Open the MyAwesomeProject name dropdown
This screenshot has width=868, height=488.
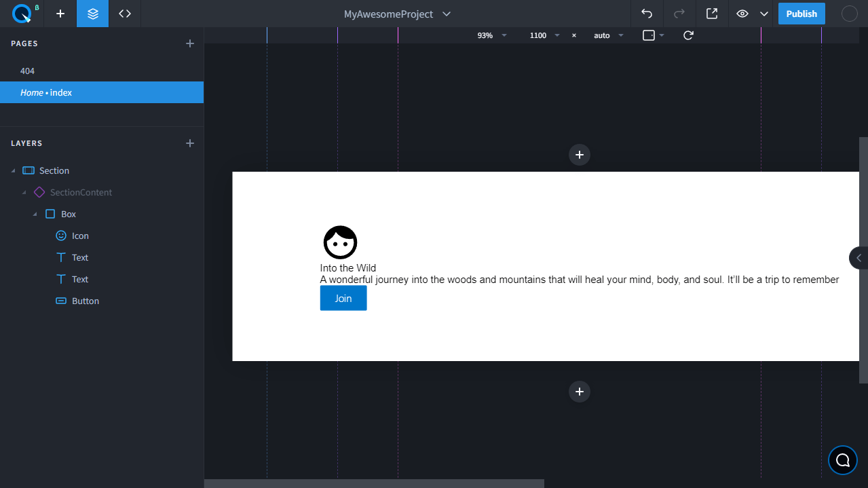click(397, 14)
